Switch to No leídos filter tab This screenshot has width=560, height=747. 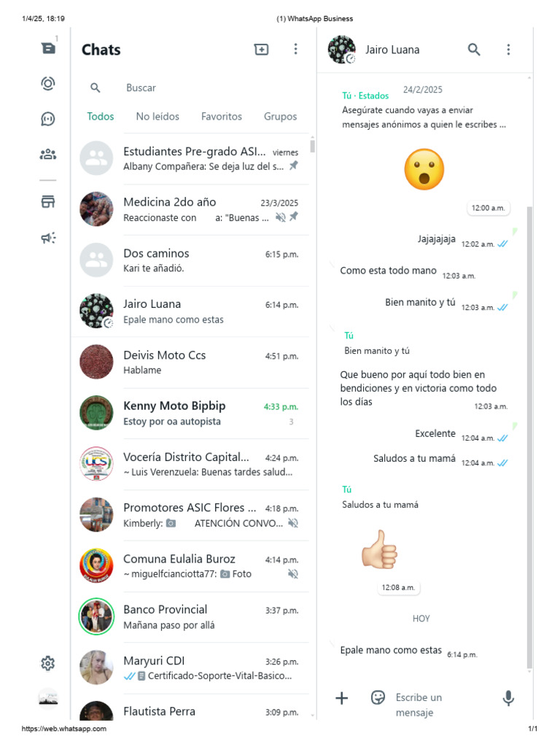tap(157, 116)
